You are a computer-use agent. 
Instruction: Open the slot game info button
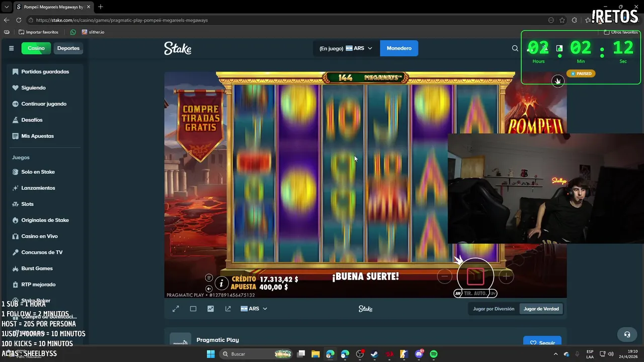point(221,284)
